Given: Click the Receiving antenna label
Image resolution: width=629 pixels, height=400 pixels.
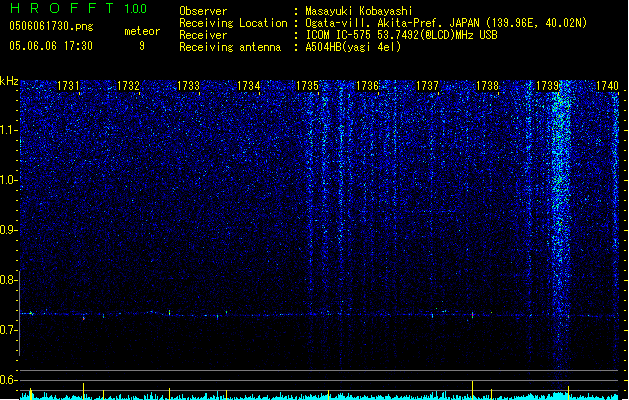Looking at the screenshot, I should (x=230, y=47).
